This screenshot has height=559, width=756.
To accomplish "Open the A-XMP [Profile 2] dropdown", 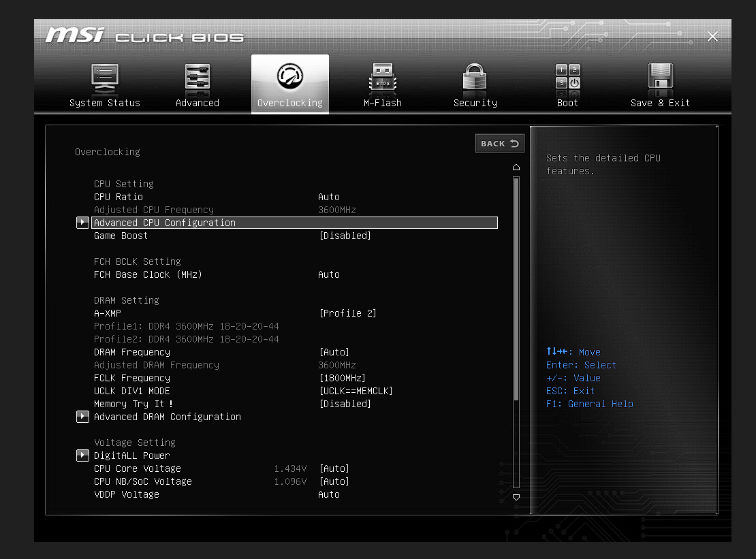I will tap(347, 313).
